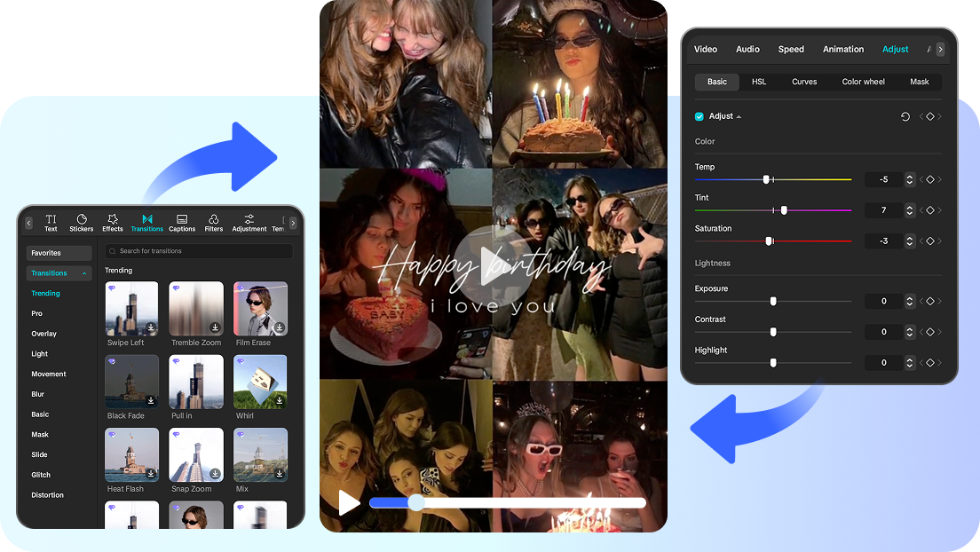The image size is (980, 552).
Task: Add keyframe for Exposure
Action: click(x=930, y=302)
